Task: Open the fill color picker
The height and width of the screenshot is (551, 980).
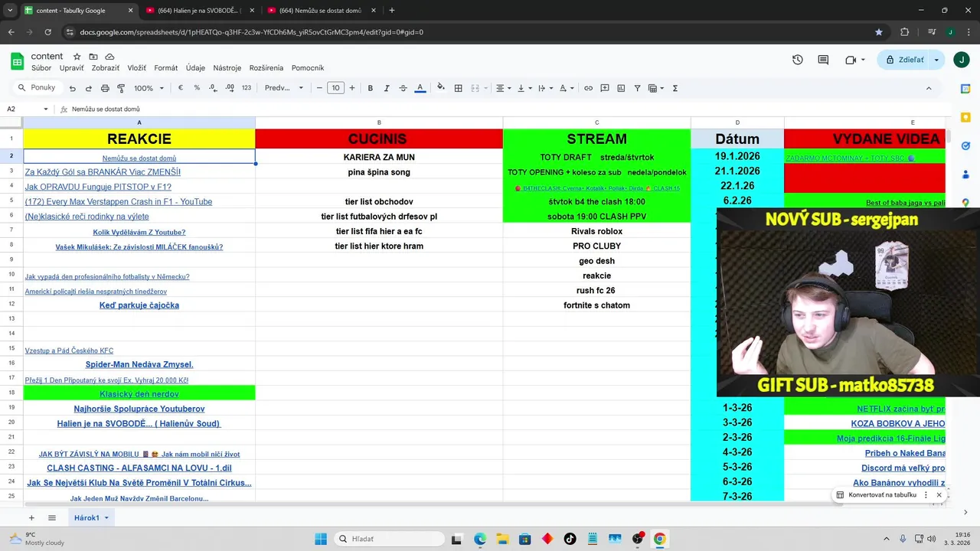Action: (441, 88)
